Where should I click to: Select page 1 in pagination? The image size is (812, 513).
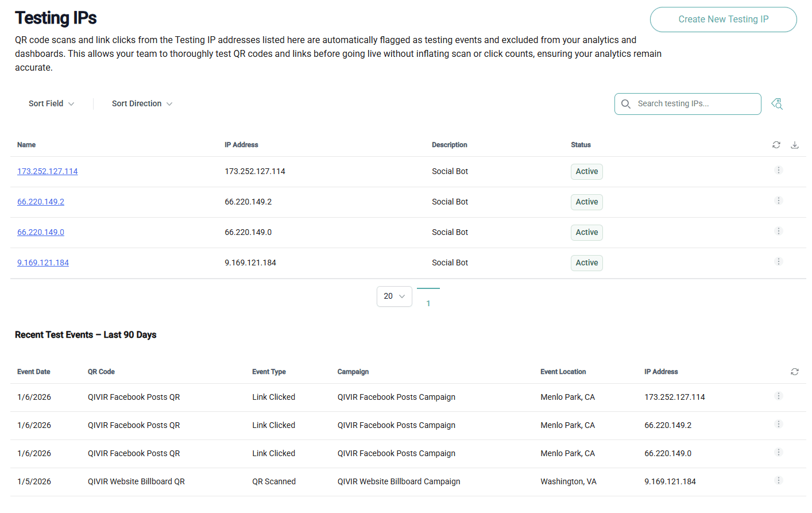[x=428, y=303]
